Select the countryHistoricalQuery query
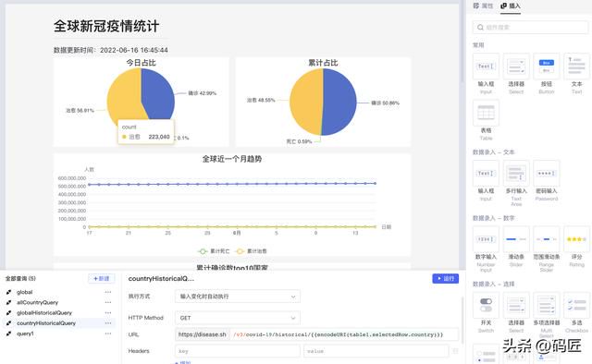The image size is (592, 364). (46, 323)
